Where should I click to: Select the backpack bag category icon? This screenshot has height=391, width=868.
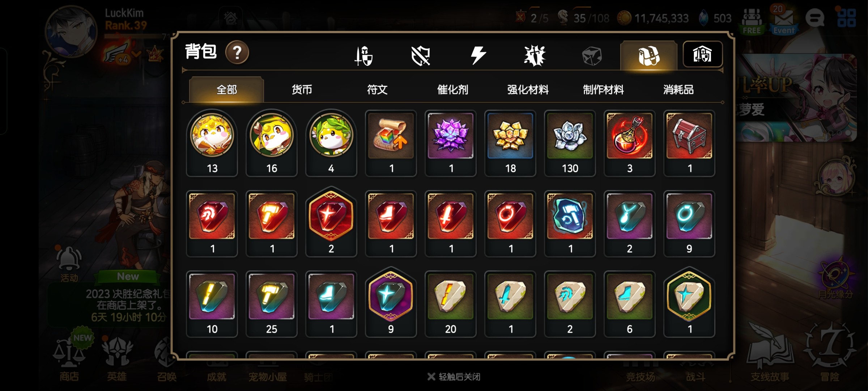[x=649, y=56]
